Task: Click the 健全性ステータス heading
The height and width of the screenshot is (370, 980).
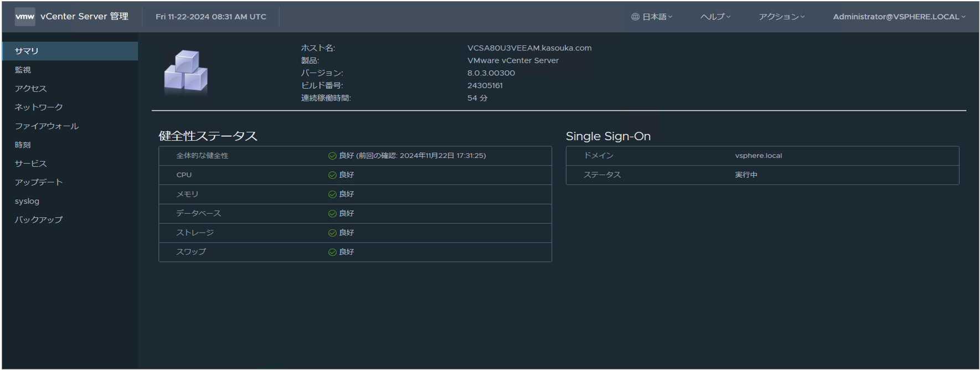Action: point(208,136)
